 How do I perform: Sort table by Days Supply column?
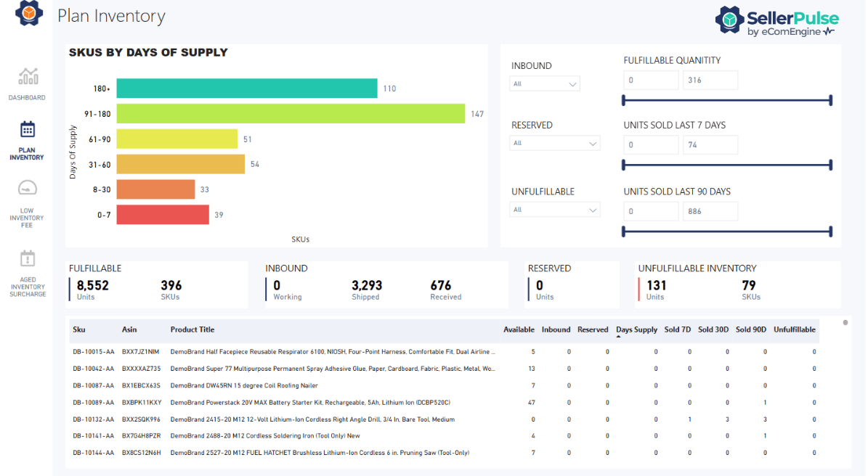636,329
